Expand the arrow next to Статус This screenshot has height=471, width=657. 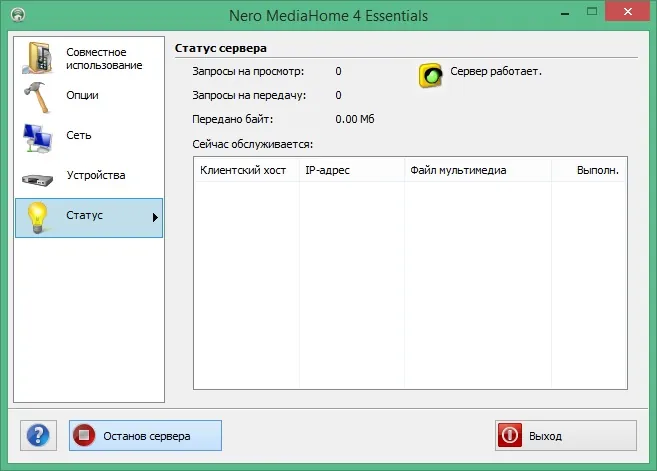(x=155, y=217)
